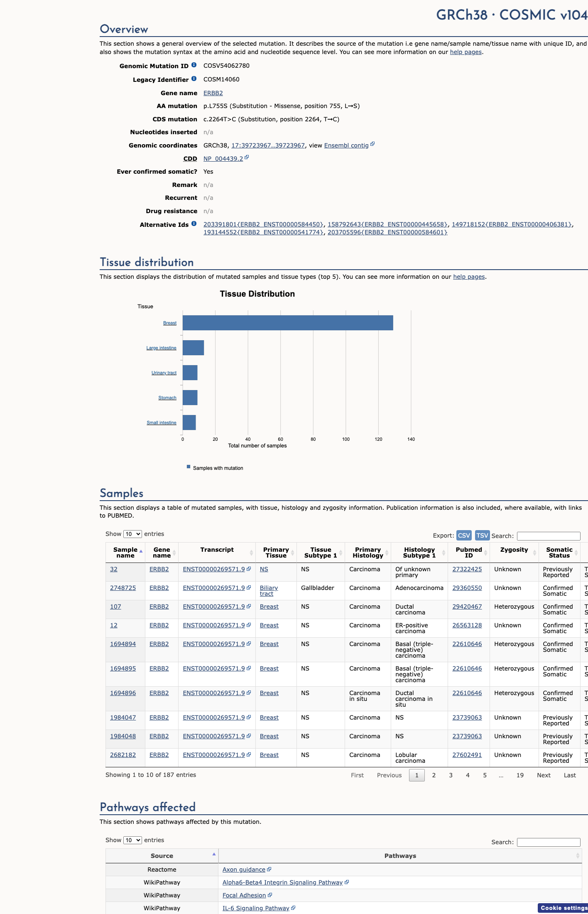
Task: Jump to Last page of samples
Action: click(x=570, y=775)
